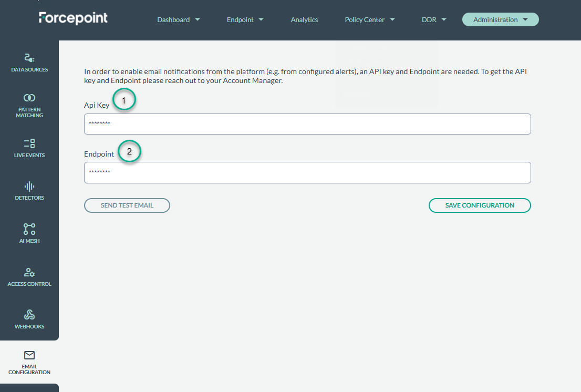The image size is (581, 392).
Task: Click the "EMAIL CONFIGURATION" sidebar label
Action: [29, 369]
